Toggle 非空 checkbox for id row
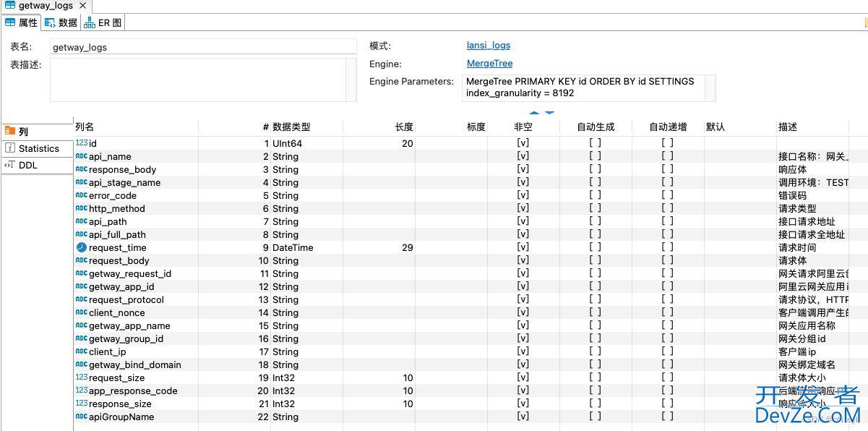The width and height of the screenshot is (868, 431). (x=523, y=143)
